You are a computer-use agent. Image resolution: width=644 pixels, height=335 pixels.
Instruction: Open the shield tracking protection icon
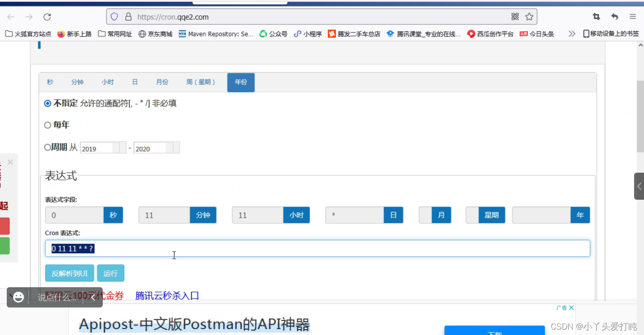coord(114,17)
